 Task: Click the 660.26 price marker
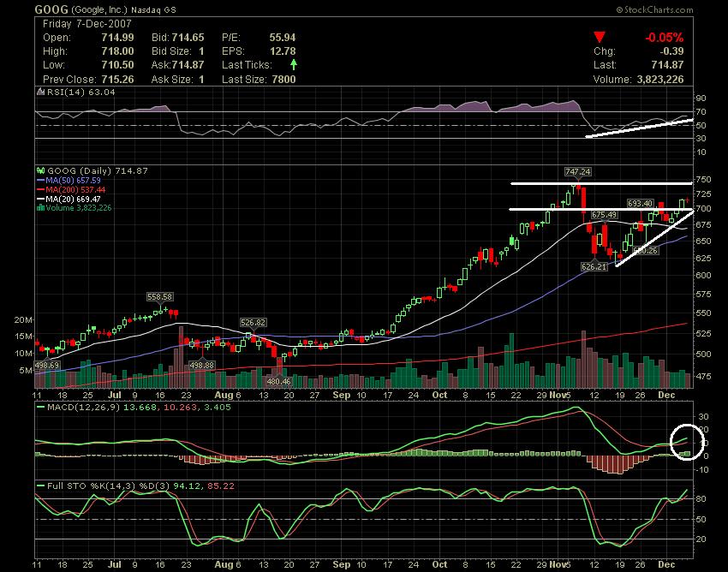click(x=646, y=250)
